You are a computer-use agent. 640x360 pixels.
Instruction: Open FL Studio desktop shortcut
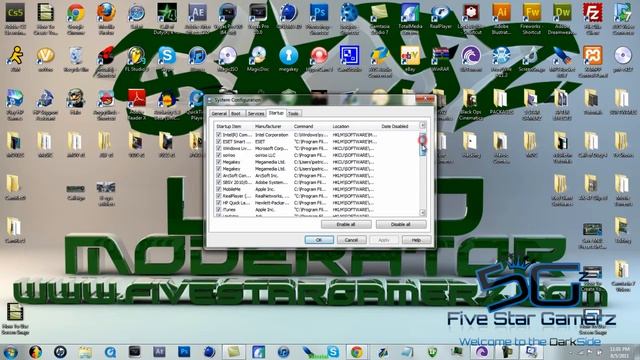pos(136,59)
